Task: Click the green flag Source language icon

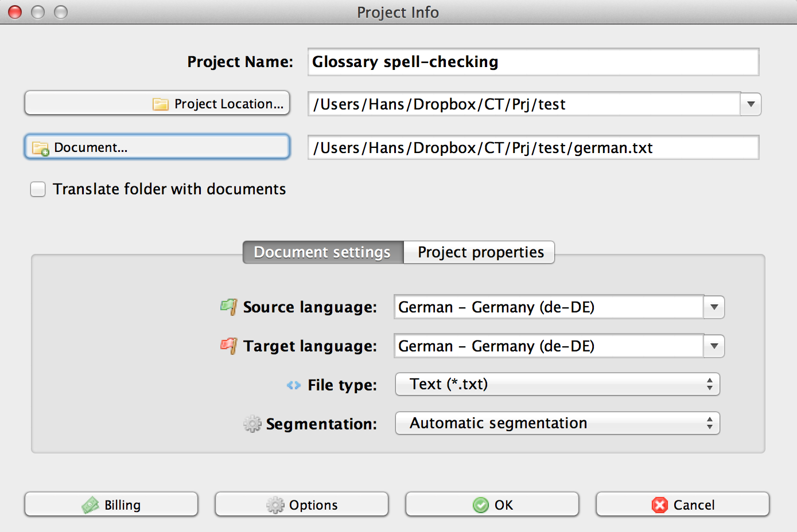Action: point(228,307)
